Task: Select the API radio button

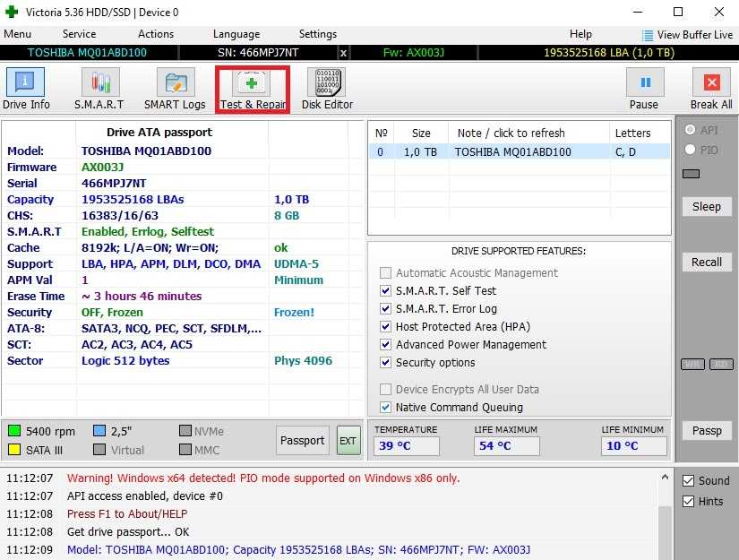Action: coord(690,130)
